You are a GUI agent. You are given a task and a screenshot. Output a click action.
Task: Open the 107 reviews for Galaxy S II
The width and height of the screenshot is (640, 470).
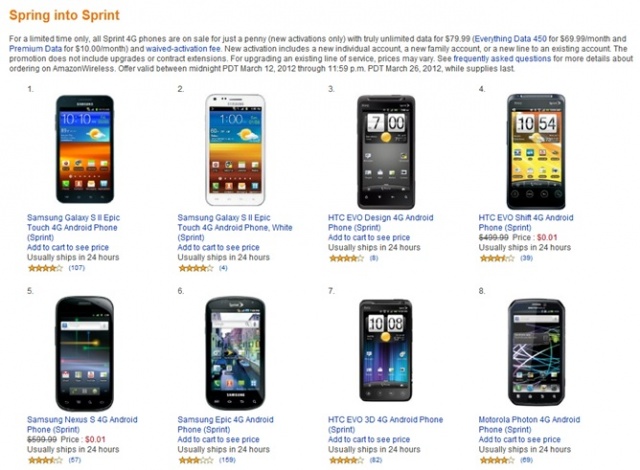point(77,268)
